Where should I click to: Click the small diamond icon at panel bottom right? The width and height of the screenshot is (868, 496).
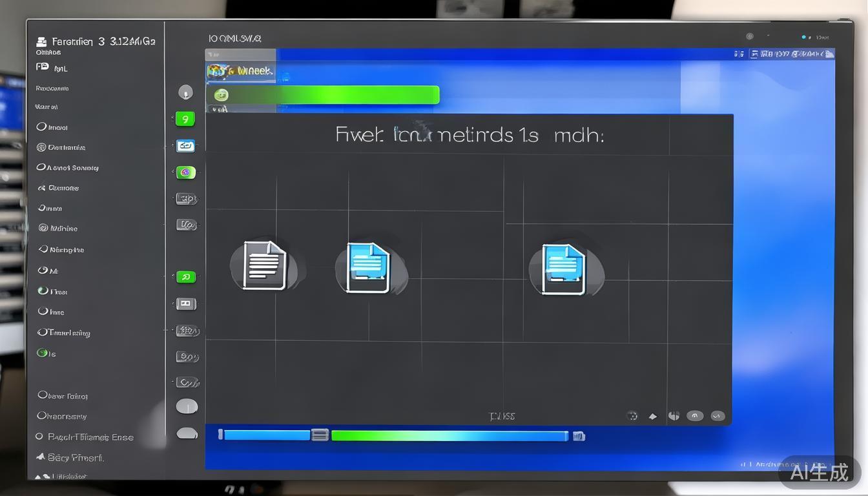(653, 417)
